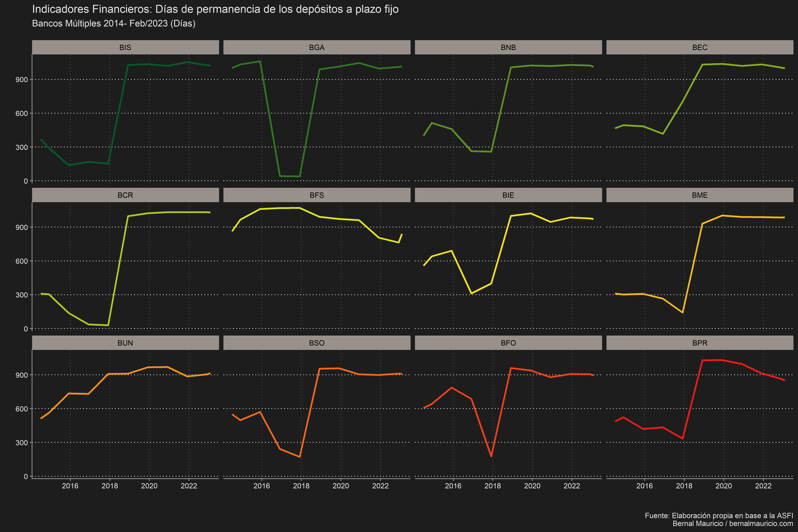The height and width of the screenshot is (532, 798).
Task: Click x-axis label 2022 under BSO panel
Action: click(x=380, y=486)
